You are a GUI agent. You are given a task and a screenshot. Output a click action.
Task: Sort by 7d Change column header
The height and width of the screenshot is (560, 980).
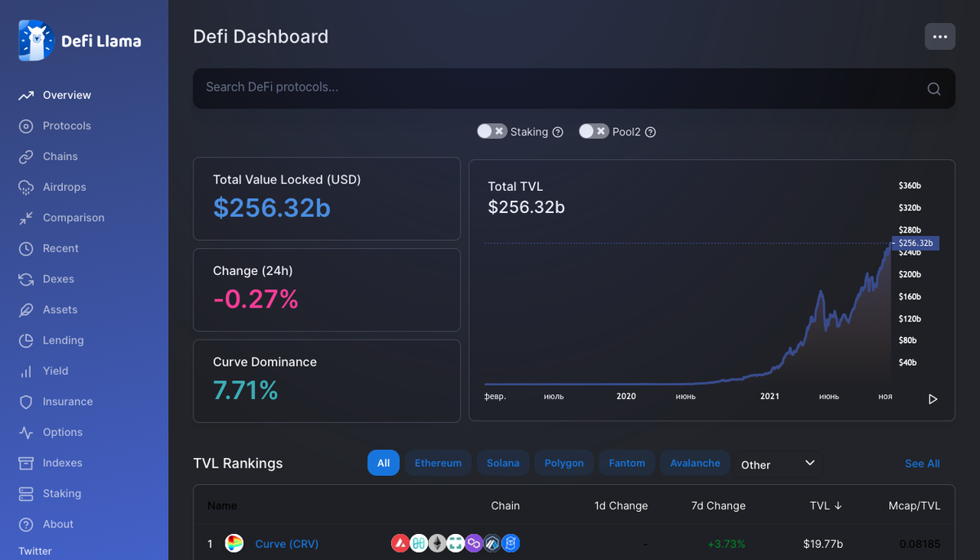718,506
